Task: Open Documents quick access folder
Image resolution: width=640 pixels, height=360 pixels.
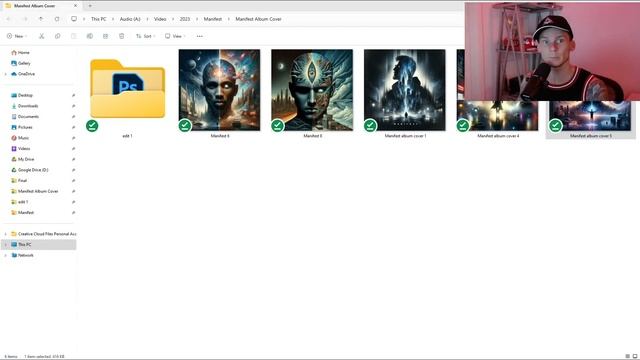Action: (25, 116)
